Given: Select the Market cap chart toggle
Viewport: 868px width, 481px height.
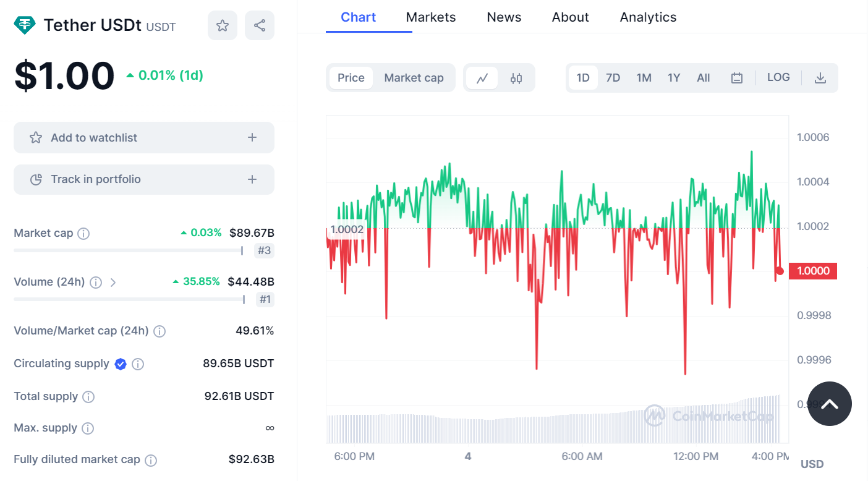Looking at the screenshot, I should coord(414,78).
